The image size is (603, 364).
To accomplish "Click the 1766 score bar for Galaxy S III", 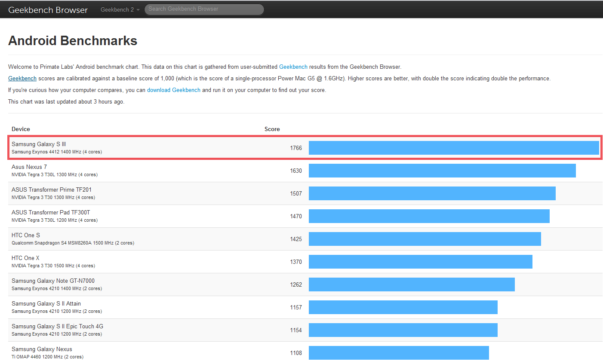I will (x=453, y=148).
